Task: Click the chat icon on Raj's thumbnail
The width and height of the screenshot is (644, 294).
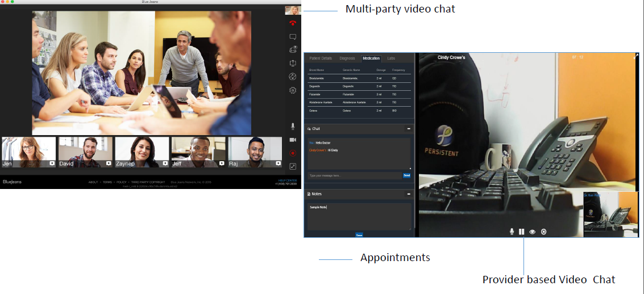Action: (279, 163)
